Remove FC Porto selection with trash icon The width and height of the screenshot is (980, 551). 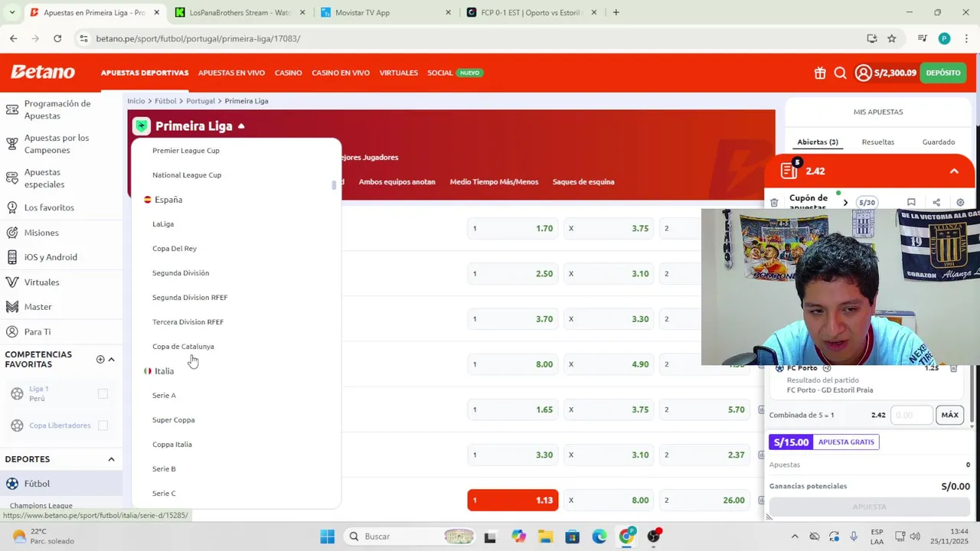click(x=953, y=368)
